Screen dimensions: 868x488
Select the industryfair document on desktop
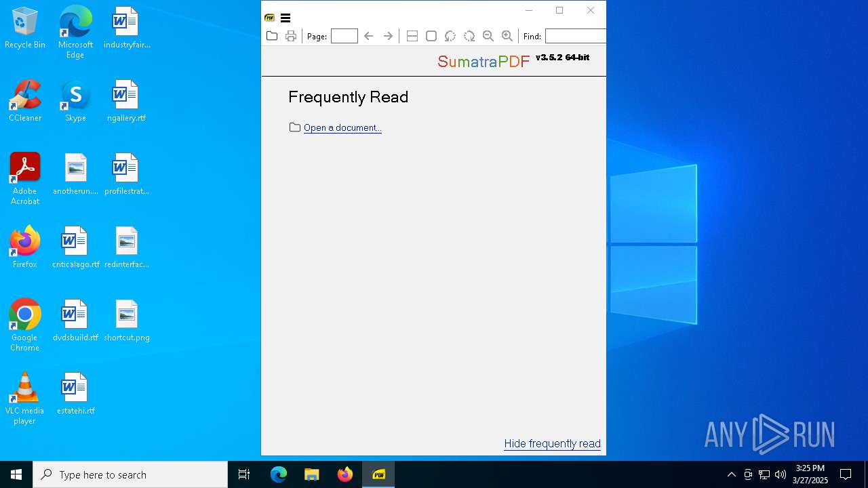point(126,28)
